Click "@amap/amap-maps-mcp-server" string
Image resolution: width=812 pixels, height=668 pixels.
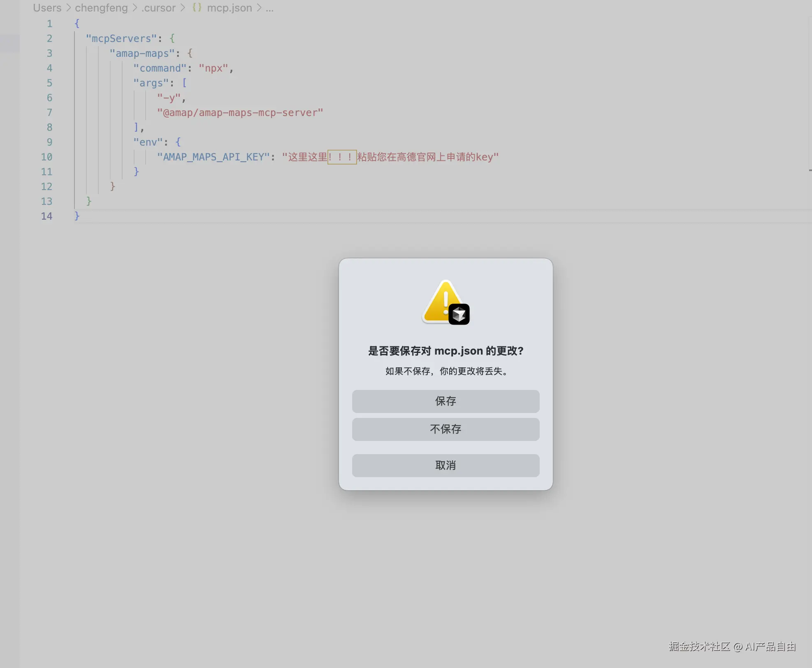click(x=240, y=112)
